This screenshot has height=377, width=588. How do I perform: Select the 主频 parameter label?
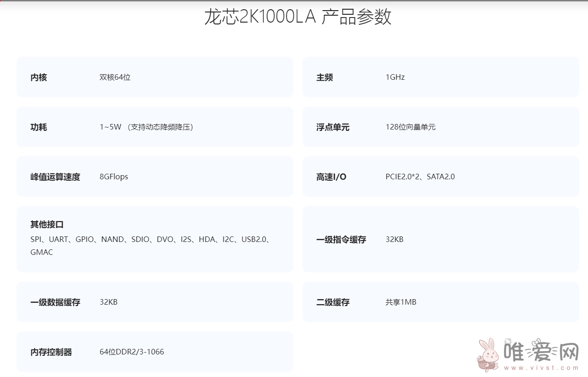[324, 77]
